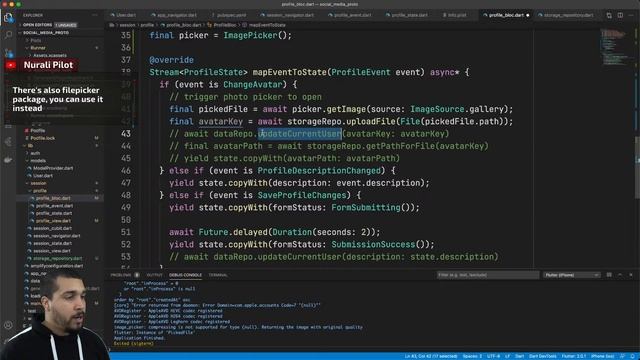Screen dimensions: 640x360
Task: Open the Problems panel tab
Action: click(x=121, y=275)
